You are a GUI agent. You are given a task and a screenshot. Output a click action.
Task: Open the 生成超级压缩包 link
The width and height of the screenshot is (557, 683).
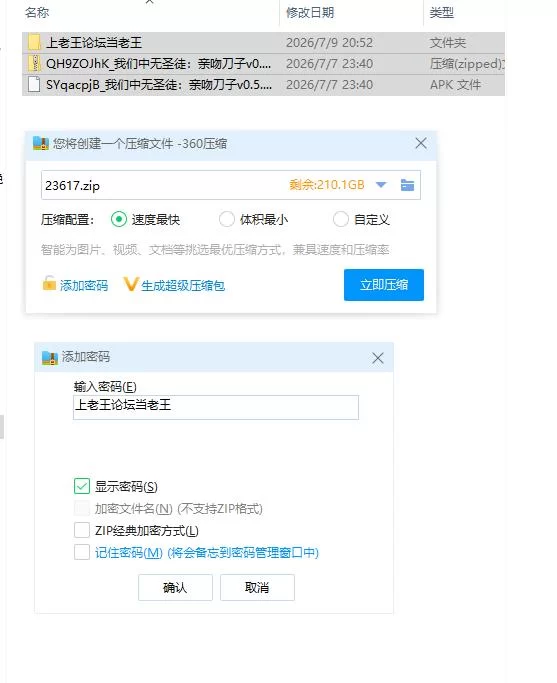point(183,285)
